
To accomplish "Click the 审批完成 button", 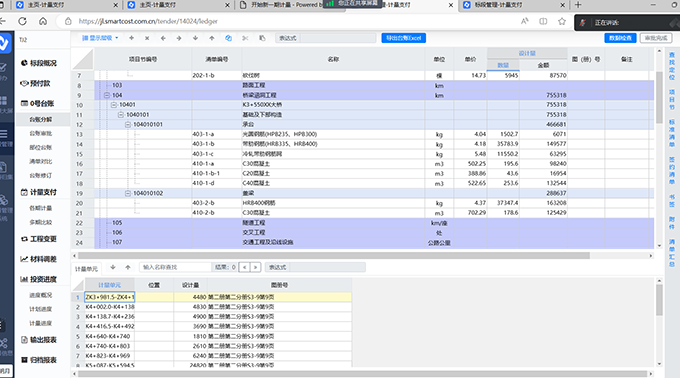I will pos(656,38).
